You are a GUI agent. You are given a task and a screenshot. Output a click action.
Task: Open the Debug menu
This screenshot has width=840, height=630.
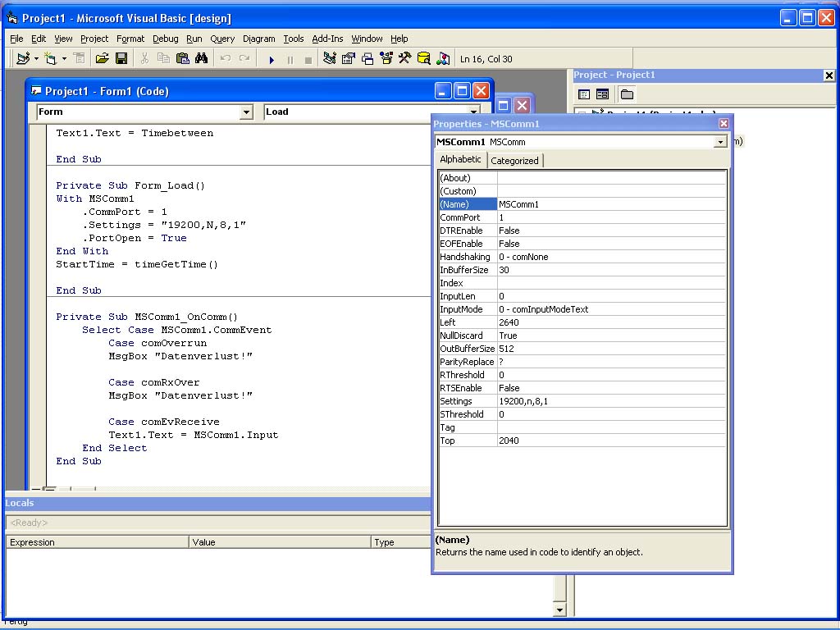pos(166,39)
